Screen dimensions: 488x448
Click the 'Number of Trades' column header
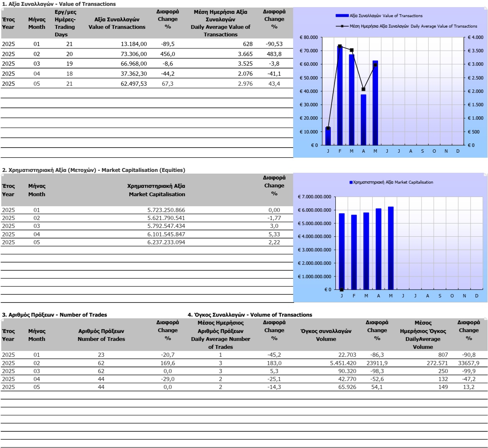click(x=101, y=335)
